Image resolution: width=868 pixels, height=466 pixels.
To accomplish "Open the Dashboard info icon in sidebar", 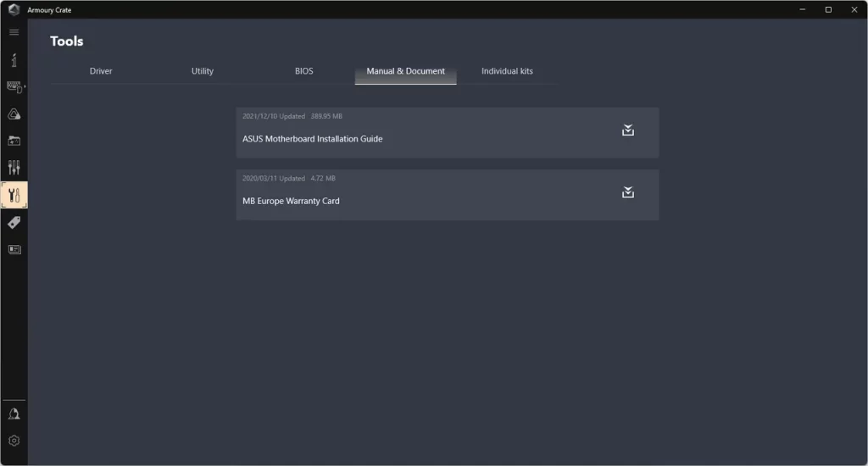I will pyautogui.click(x=14, y=60).
